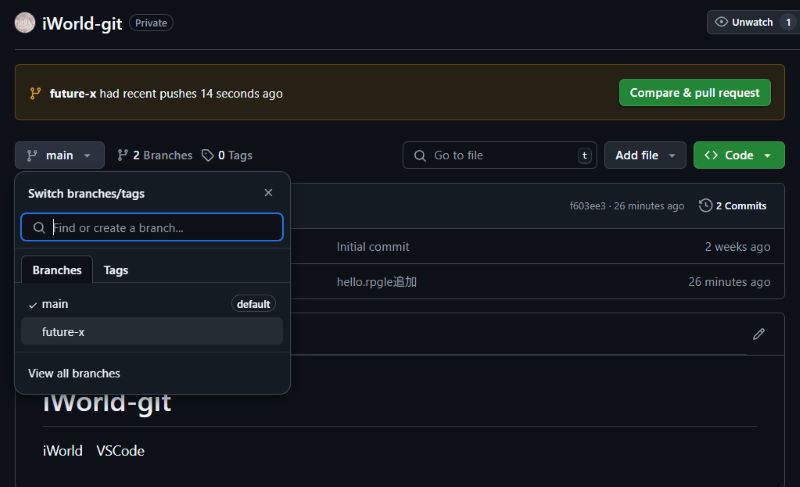
Task: Open commit hash f603ee3 link
Action: [587, 206]
